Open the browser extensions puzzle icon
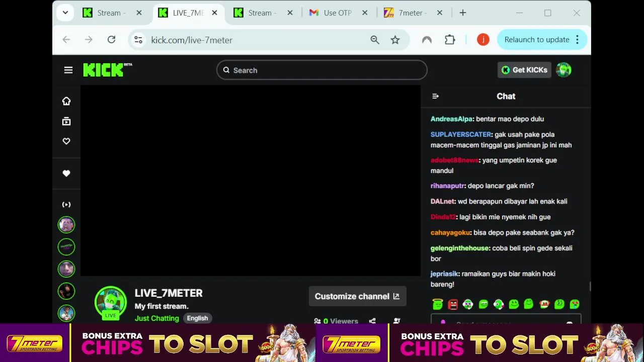This screenshot has height=362, width=644. 450,40
